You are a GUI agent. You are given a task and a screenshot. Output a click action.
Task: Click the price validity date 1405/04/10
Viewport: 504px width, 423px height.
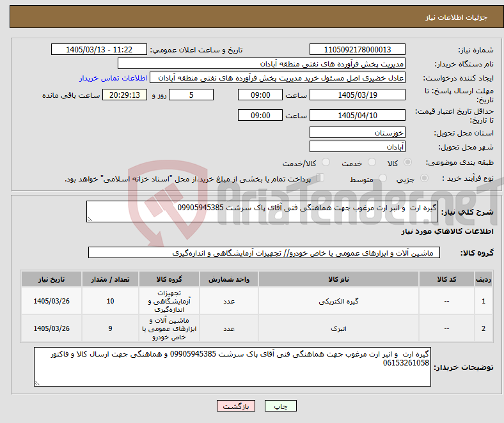(x=357, y=115)
